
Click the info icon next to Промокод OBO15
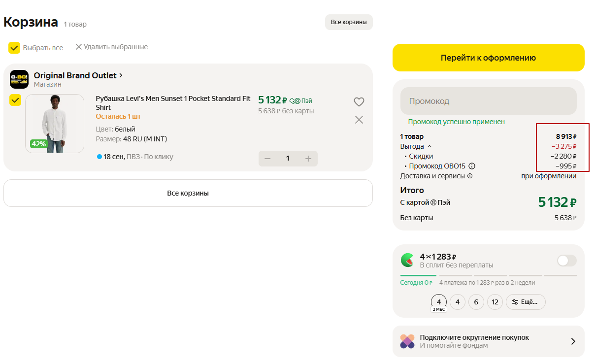point(472,166)
